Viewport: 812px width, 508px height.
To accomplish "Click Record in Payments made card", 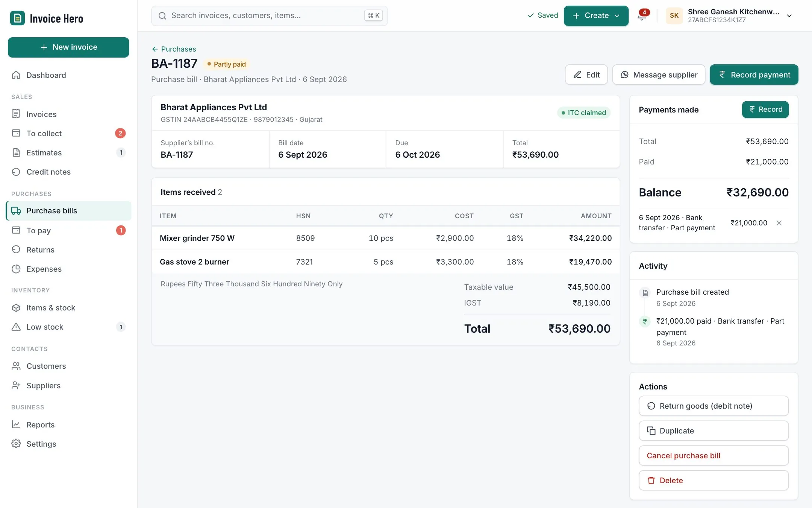I will [x=765, y=109].
